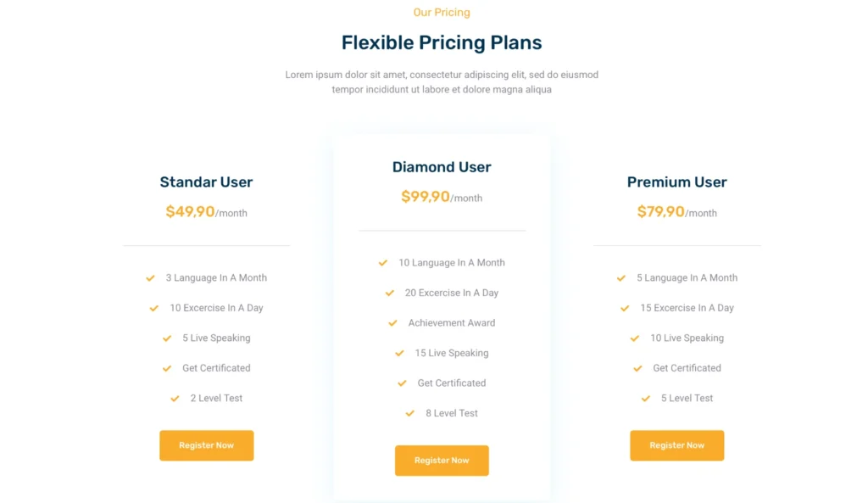Click checkmark beside 20 Excercise In A Day
The width and height of the screenshot is (868, 503).
point(390,293)
